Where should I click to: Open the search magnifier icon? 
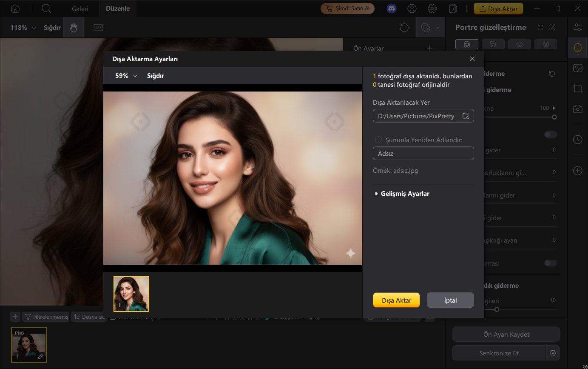click(x=46, y=9)
